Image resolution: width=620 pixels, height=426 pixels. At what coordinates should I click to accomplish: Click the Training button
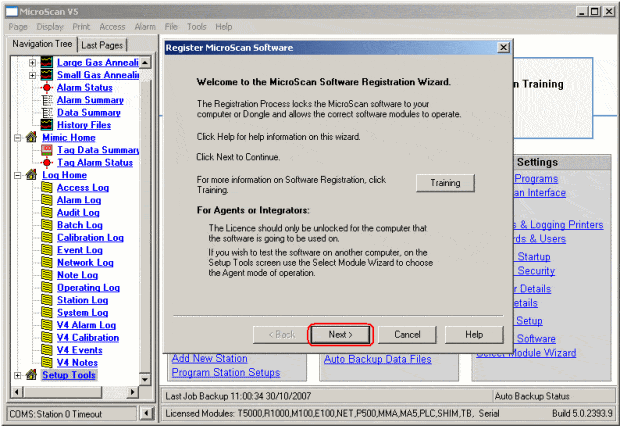[x=445, y=183]
